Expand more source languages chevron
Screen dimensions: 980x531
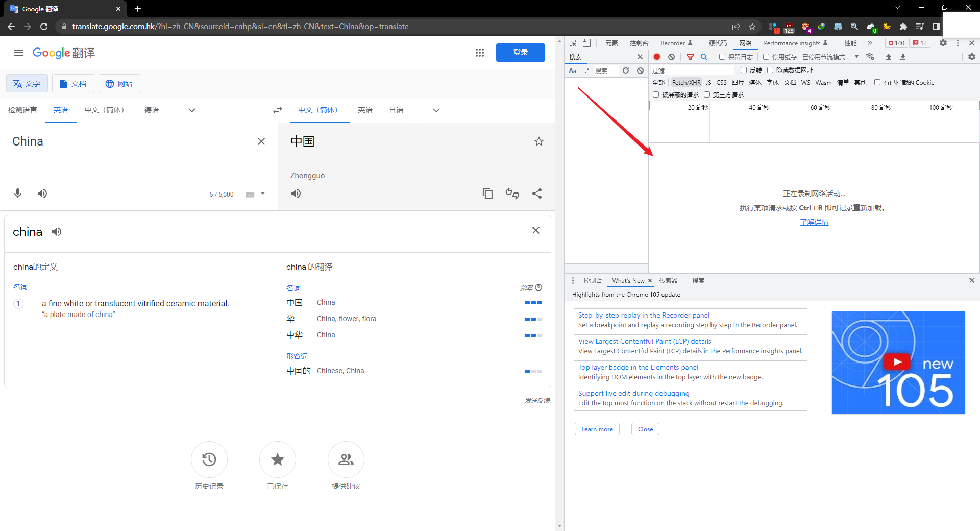click(x=192, y=110)
